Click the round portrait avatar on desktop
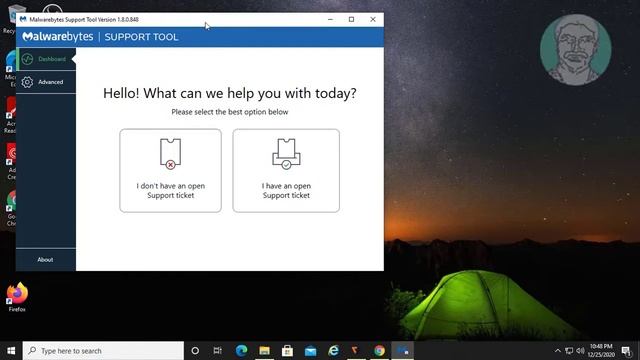Viewport: 640px width, 360px height. (x=576, y=50)
